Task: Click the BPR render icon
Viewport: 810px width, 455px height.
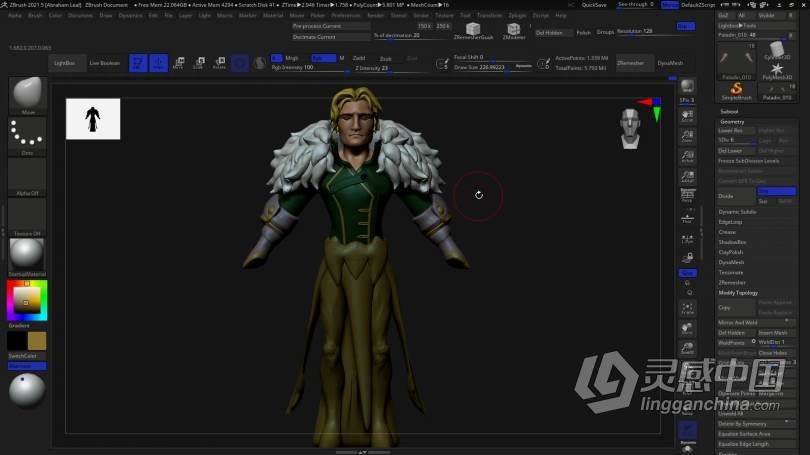Action: pos(687,86)
